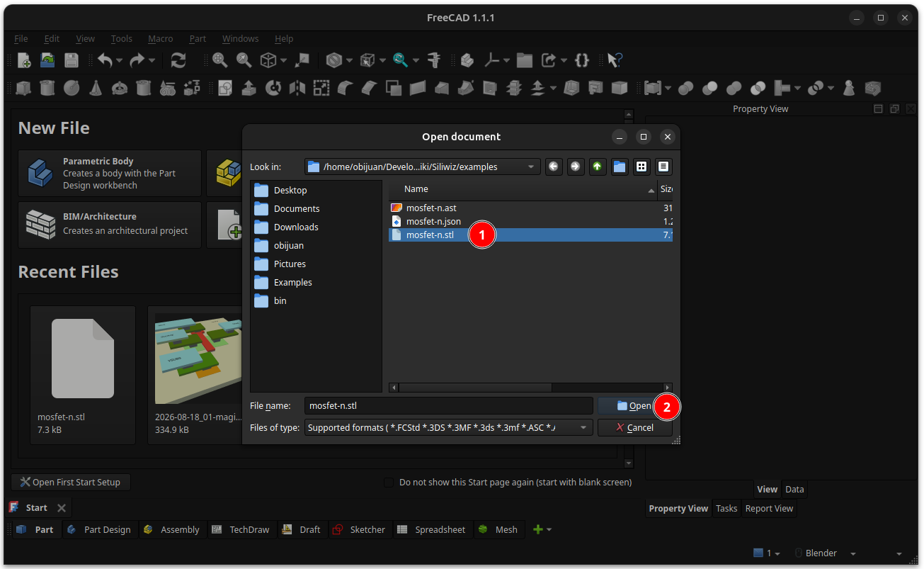Screen dimensions: 924x569
Task: Expand the green plus workbench dropdown
Action: point(549,529)
